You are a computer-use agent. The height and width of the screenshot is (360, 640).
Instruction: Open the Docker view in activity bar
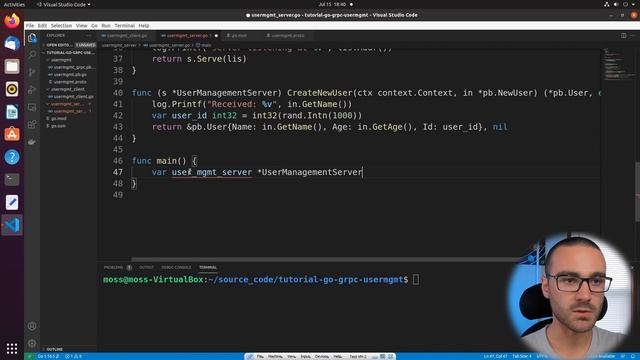click(32, 142)
